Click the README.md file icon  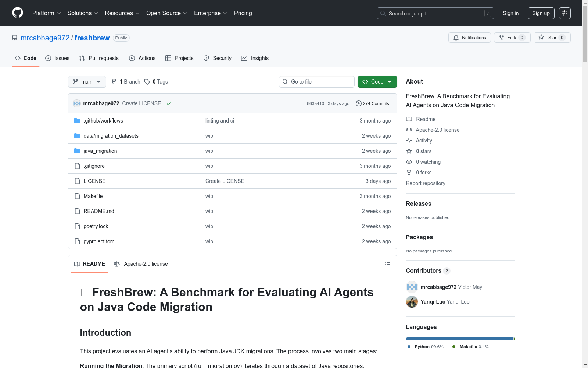point(77,211)
